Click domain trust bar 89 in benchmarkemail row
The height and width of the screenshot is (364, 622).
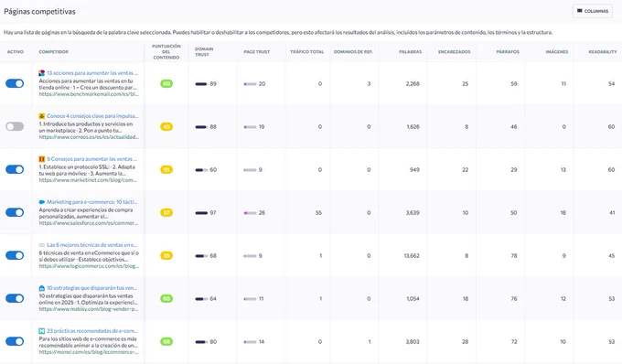coord(201,84)
